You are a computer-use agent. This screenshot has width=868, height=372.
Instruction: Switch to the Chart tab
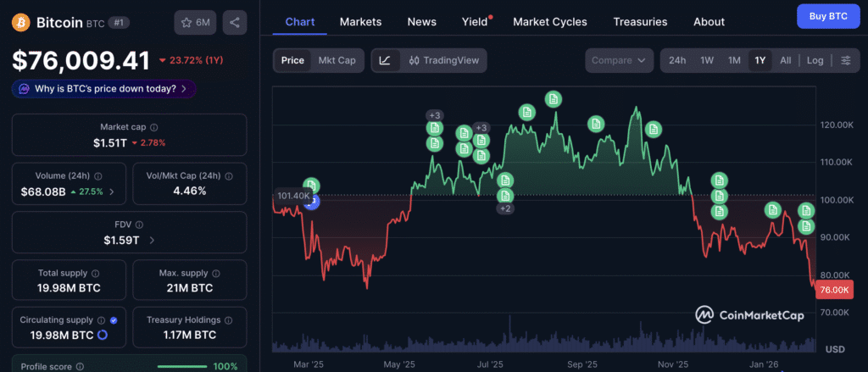(300, 22)
